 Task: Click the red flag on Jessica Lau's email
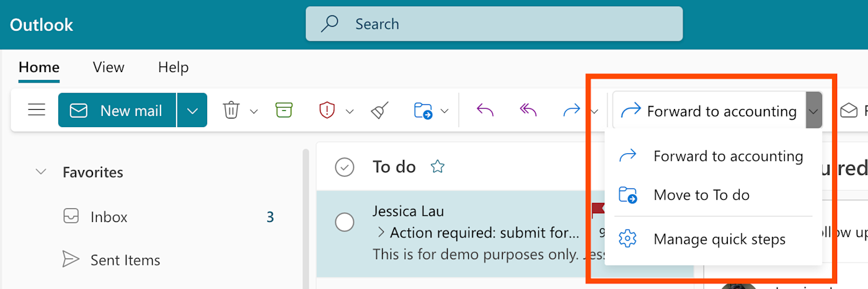(x=598, y=210)
